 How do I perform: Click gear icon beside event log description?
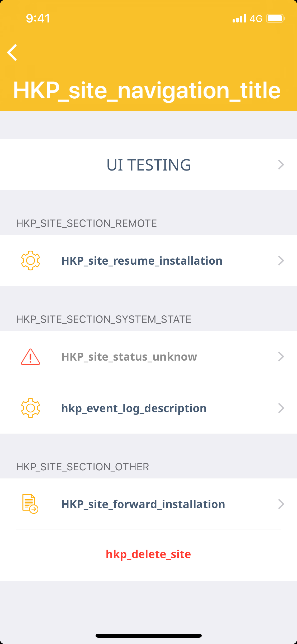30,408
